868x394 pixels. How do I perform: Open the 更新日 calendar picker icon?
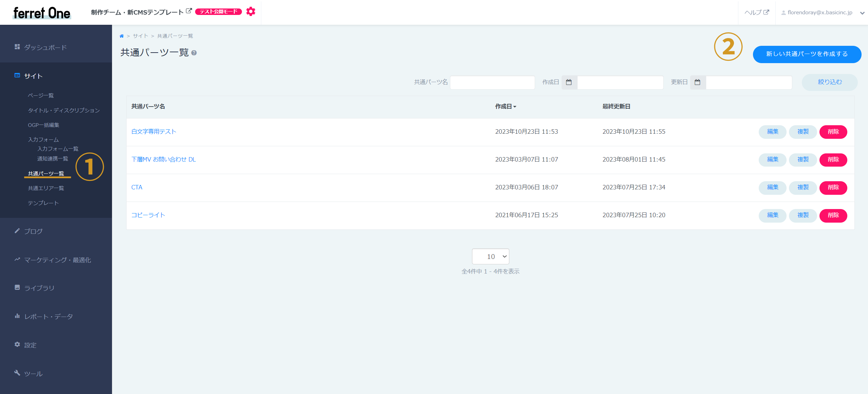pos(698,82)
